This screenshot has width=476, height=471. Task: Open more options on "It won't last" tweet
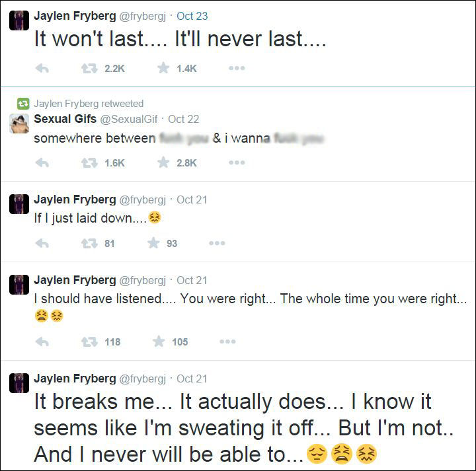point(237,68)
